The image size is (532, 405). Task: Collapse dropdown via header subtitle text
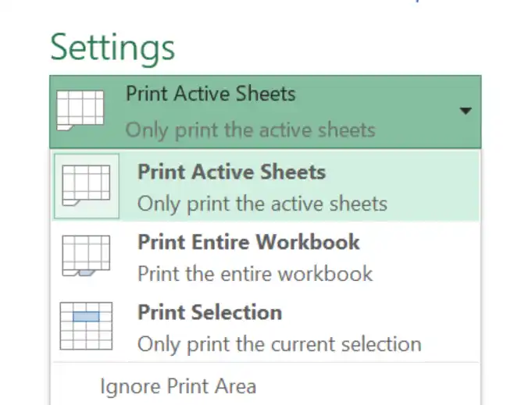251,130
